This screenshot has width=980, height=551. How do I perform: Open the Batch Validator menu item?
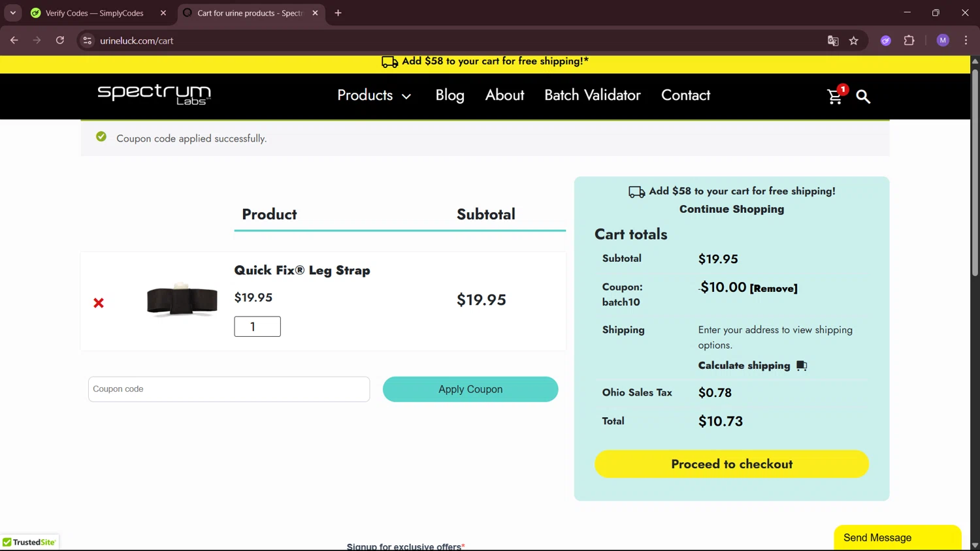593,95
